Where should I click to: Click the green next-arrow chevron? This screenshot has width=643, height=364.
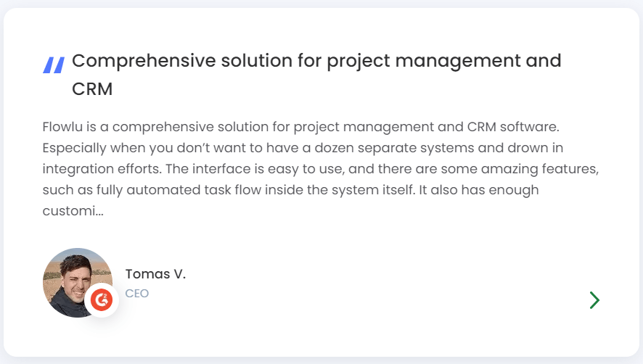pos(594,300)
